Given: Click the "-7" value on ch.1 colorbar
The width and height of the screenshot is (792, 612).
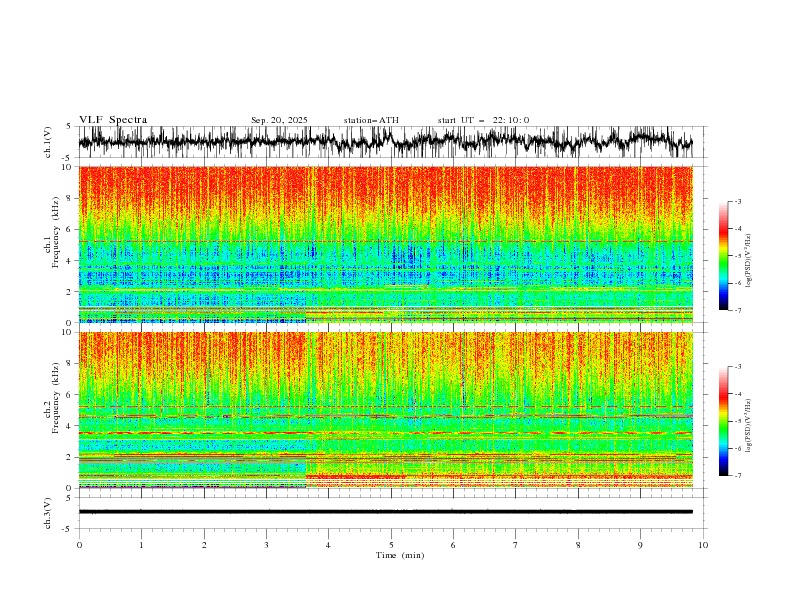Looking at the screenshot, I should pos(737,310).
